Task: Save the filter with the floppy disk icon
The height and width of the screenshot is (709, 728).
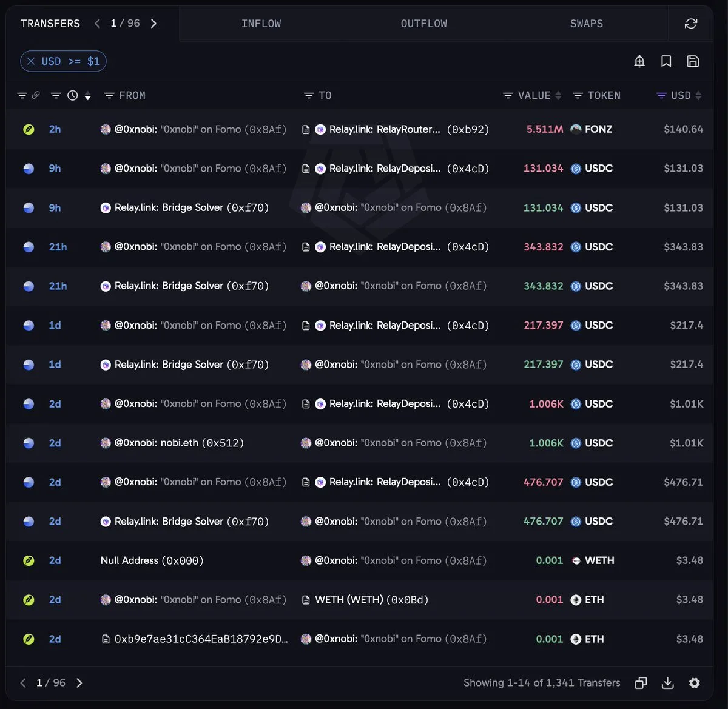Action: pyautogui.click(x=693, y=61)
